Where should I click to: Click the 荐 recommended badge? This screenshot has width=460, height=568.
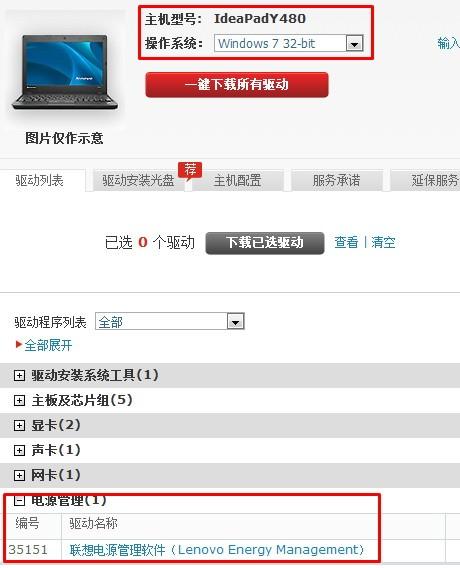coord(190,170)
